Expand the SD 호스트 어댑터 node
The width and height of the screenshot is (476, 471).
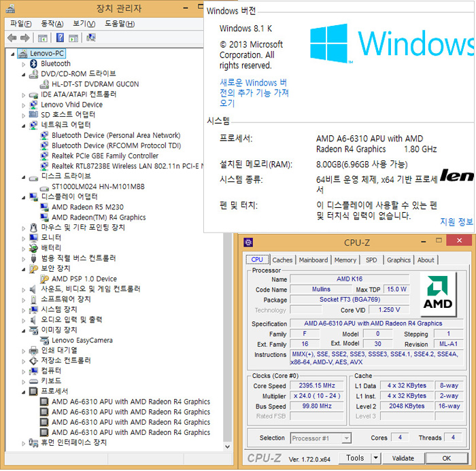coord(24,116)
